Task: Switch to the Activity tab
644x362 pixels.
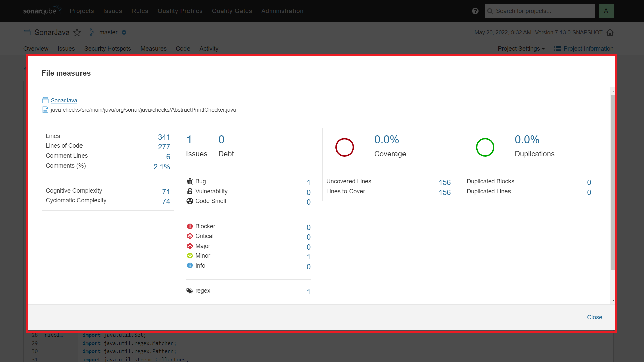Action: click(x=209, y=49)
